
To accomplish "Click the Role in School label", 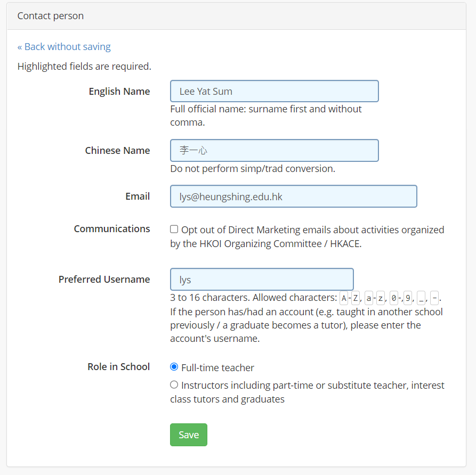I will tap(119, 367).
